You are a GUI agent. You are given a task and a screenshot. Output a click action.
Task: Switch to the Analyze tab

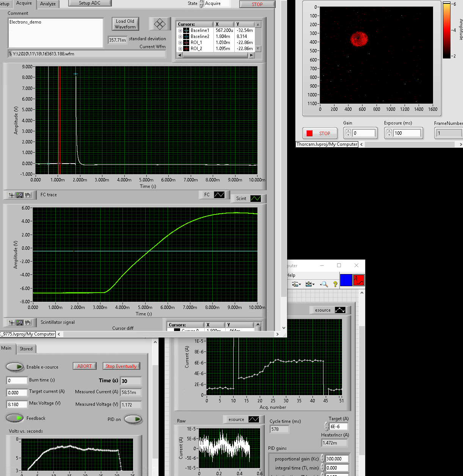(48, 4)
